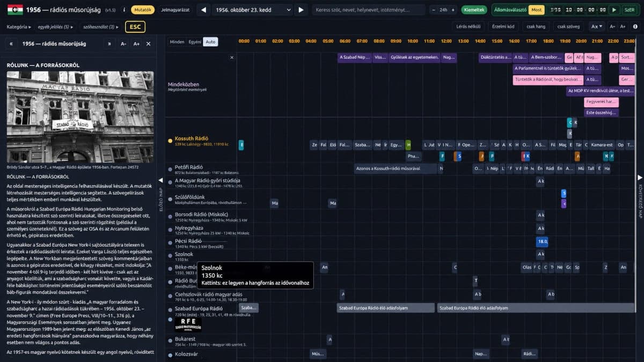The image size is (644, 362).
Task: Select the 'Minden' view tab
Action: (x=177, y=42)
